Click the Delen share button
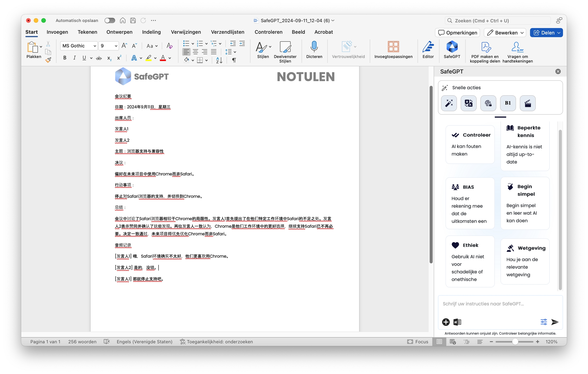The width and height of the screenshot is (588, 374). [x=546, y=33]
